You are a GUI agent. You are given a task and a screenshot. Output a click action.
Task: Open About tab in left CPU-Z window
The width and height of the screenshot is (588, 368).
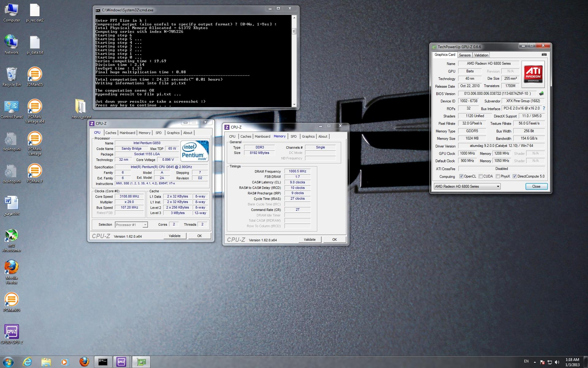click(x=188, y=133)
